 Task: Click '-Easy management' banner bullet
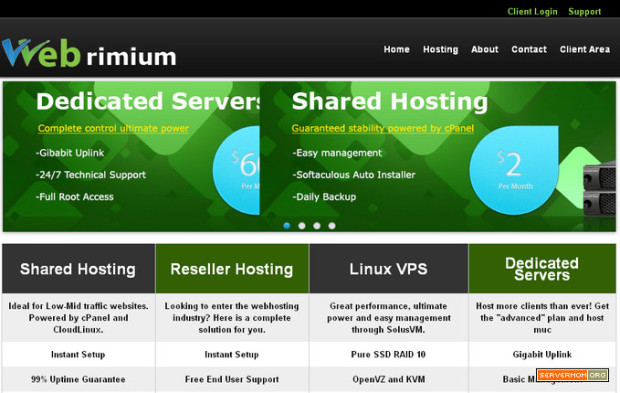[x=337, y=153]
